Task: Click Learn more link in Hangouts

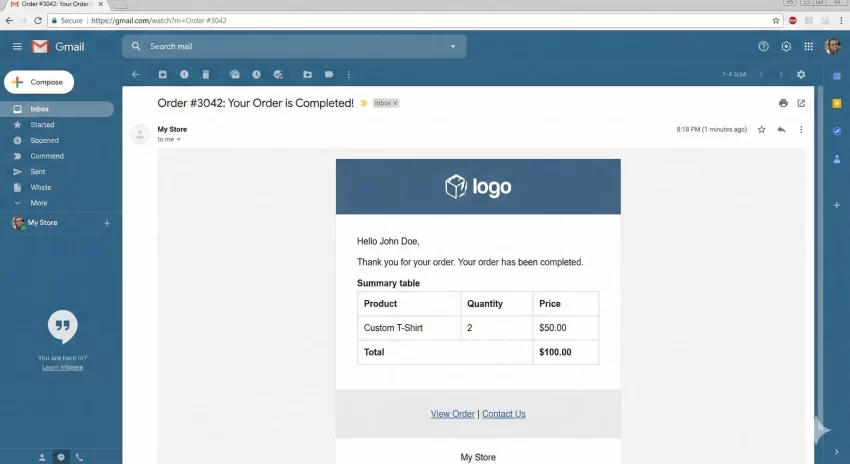Action: (x=62, y=368)
